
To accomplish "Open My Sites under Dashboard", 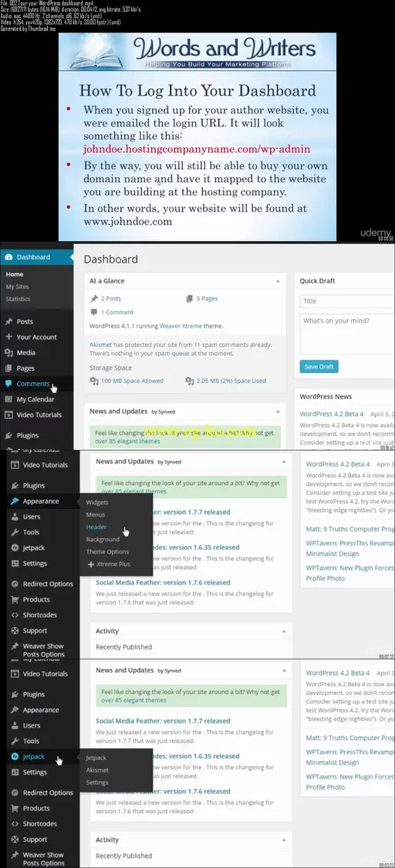I will pos(18,287).
